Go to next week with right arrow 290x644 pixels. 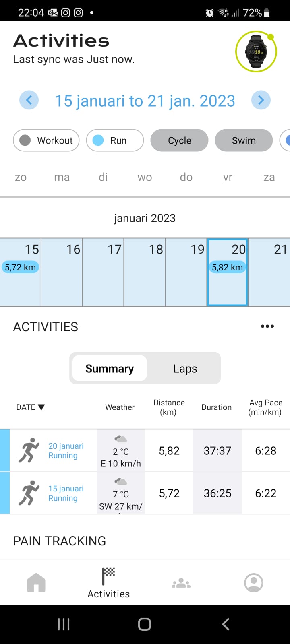(x=261, y=100)
